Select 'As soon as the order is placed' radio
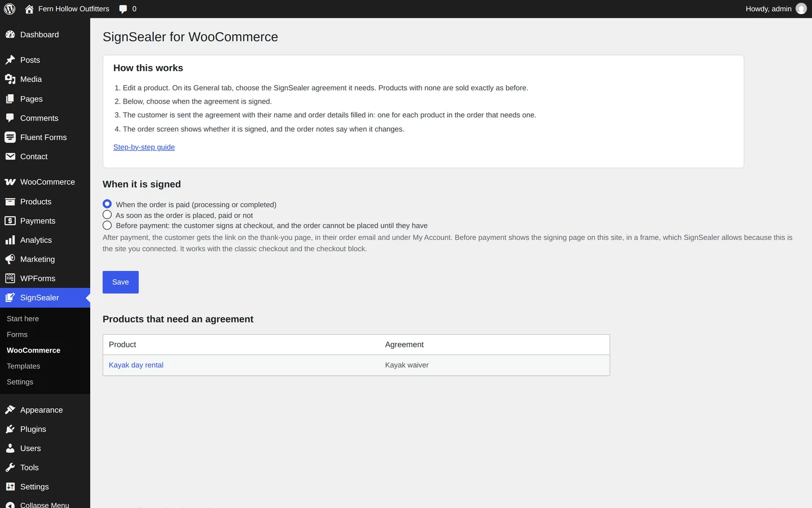The height and width of the screenshot is (508, 812). [x=107, y=215]
